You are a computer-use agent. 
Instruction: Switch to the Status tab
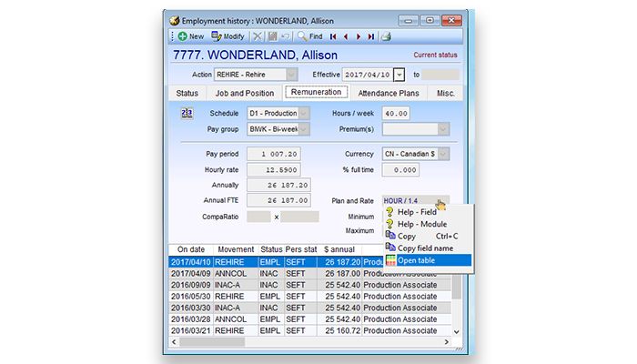(x=187, y=94)
